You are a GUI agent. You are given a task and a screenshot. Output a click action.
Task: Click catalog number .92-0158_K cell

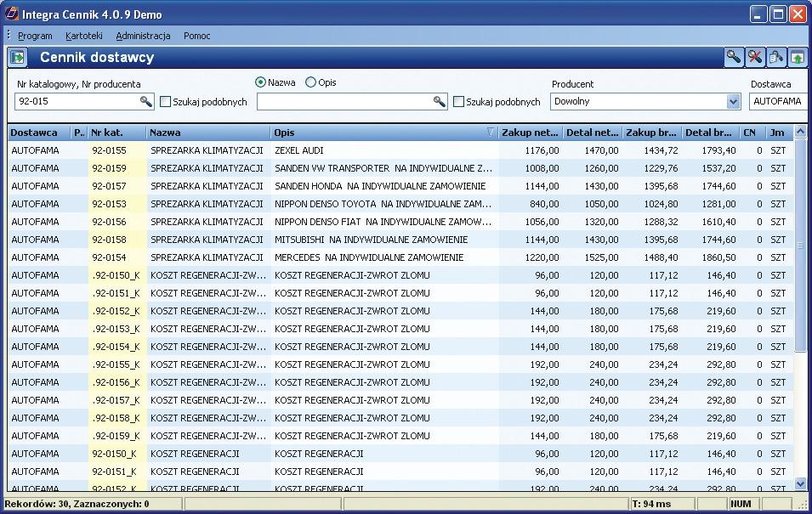116,418
